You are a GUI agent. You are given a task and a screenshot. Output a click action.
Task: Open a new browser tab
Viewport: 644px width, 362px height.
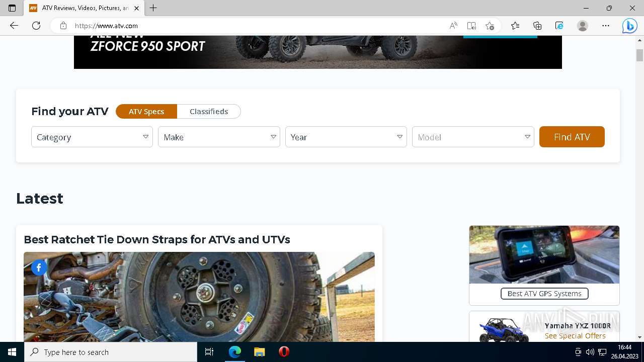[153, 8]
